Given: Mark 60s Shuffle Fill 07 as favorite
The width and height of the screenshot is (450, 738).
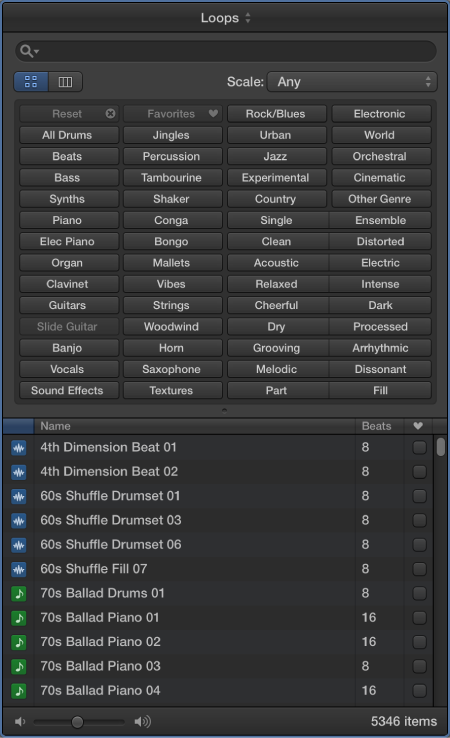Looking at the screenshot, I should [419, 569].
